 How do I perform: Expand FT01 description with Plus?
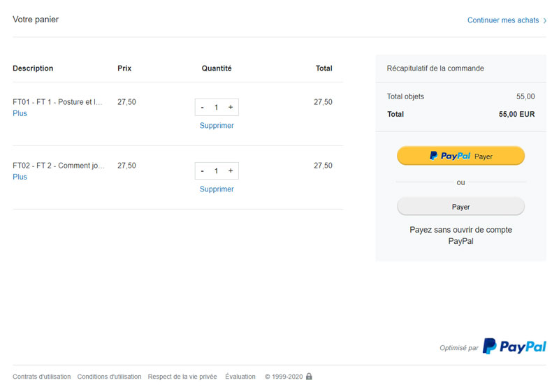tap(20, 113)
